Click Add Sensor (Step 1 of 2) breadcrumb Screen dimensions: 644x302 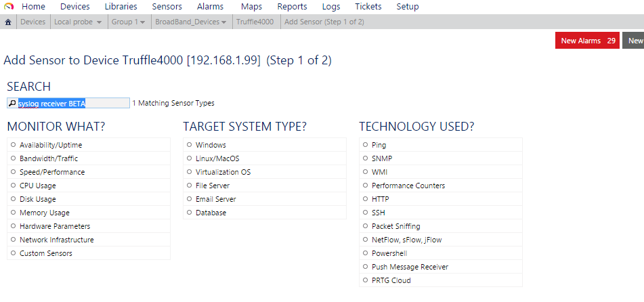point(324,22)
